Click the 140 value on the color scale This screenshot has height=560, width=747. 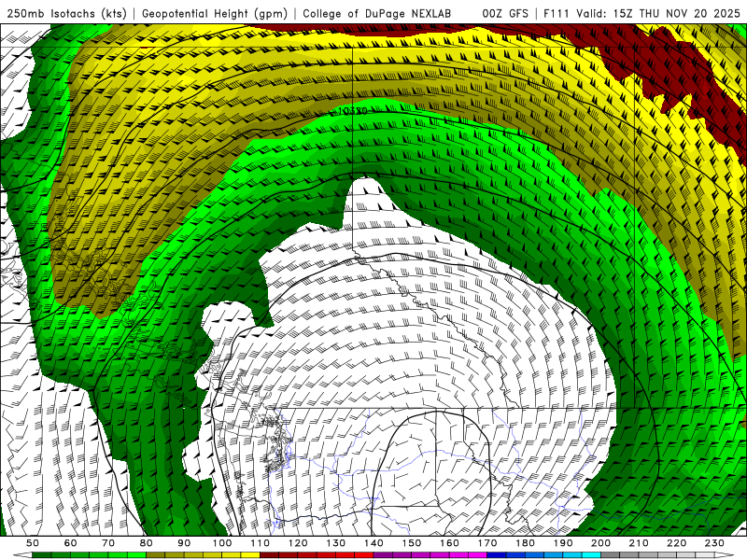[x=373, y=543]
